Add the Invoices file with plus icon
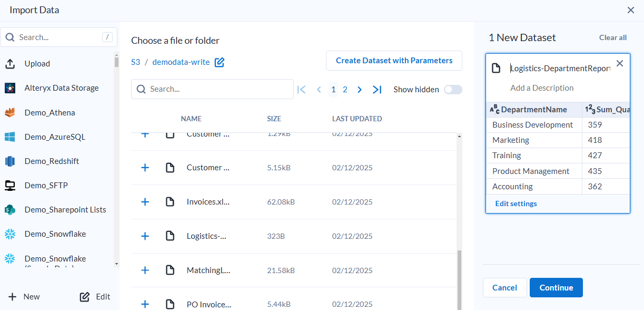 click(145, 202)
